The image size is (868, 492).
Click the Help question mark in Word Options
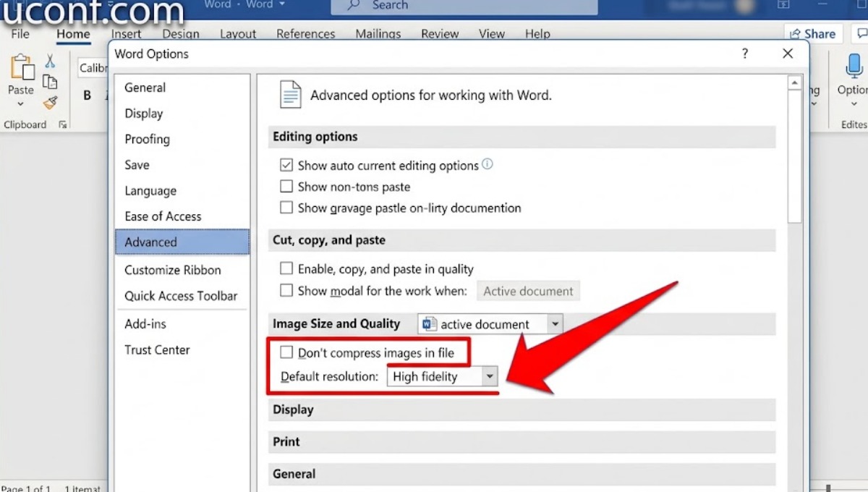[x=745, y=54]
